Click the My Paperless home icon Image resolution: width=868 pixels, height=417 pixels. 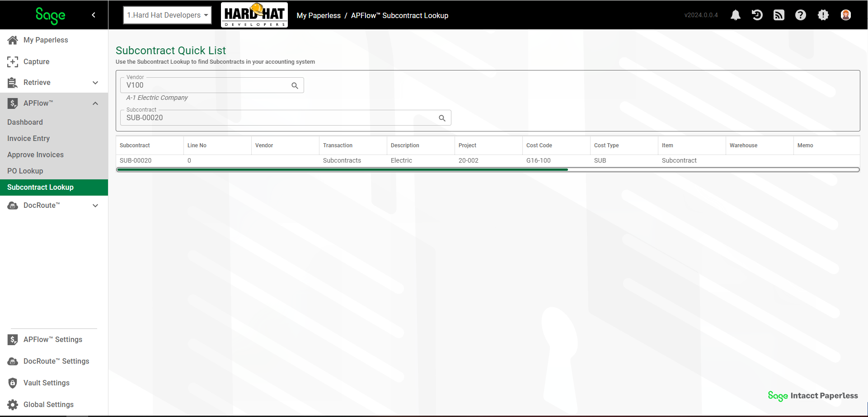pos(13,40)
